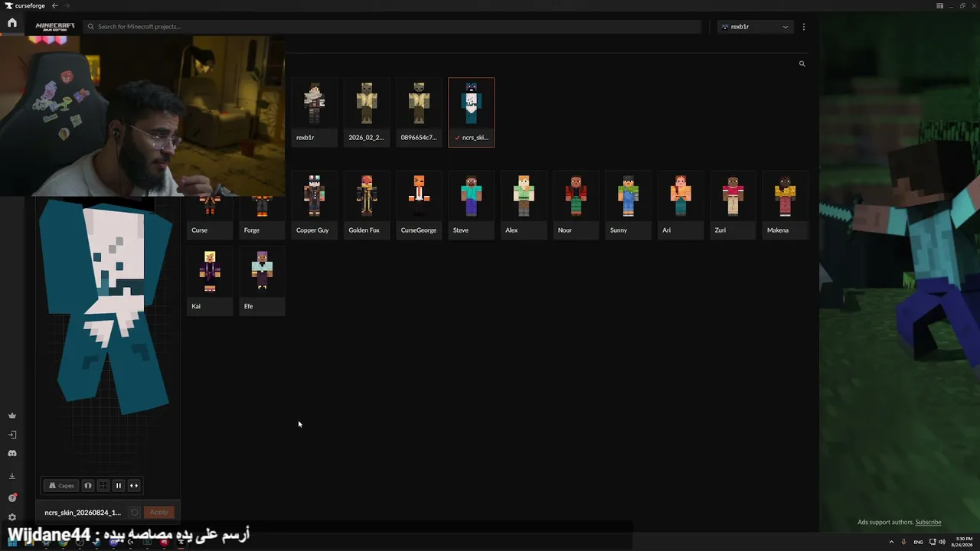Click the Capes button
980x551 pixels.
(61, 485)
